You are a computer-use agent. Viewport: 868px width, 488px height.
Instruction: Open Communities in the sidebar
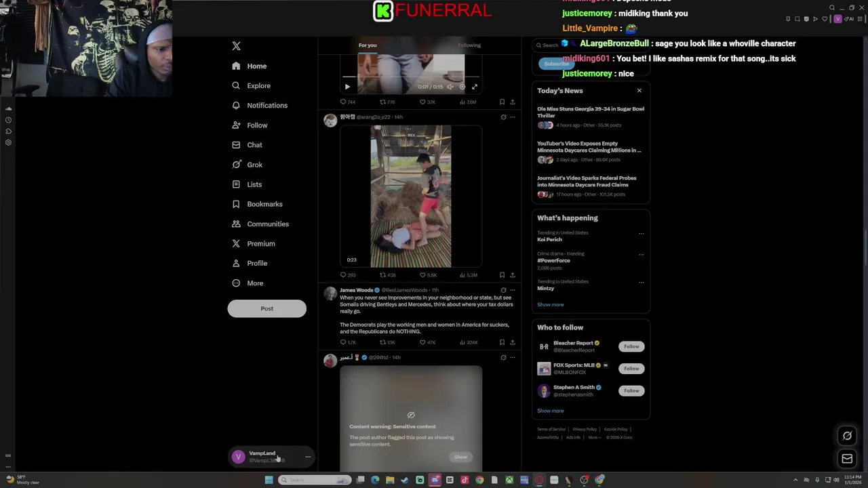point(260,224)
